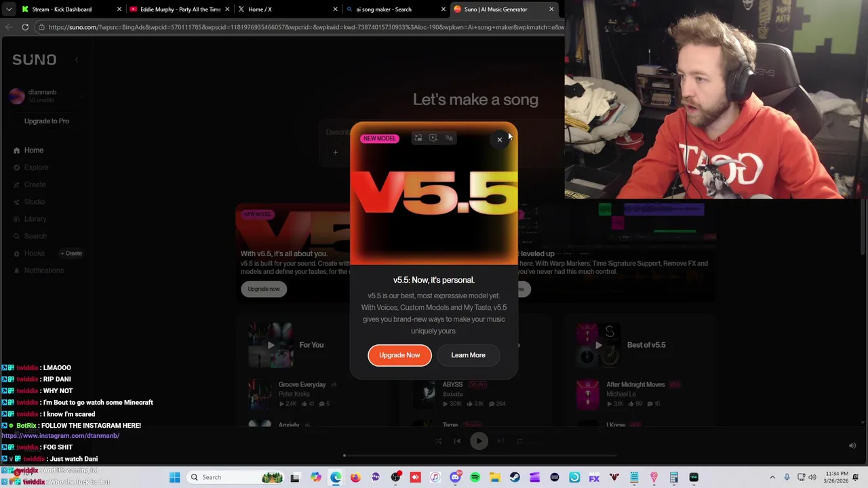This screenshot has width=868, height=488.
Task: Open the FX app in taskbar
Action: 594,477
